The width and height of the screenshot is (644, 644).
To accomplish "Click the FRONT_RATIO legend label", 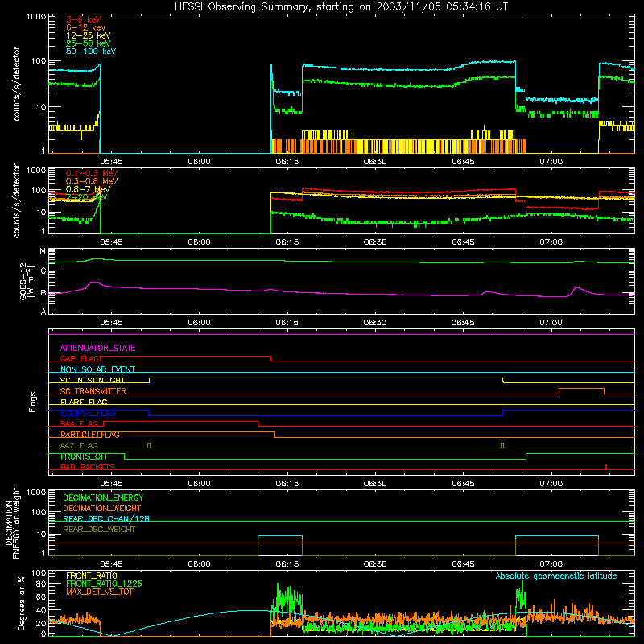I will click(92, 576).
